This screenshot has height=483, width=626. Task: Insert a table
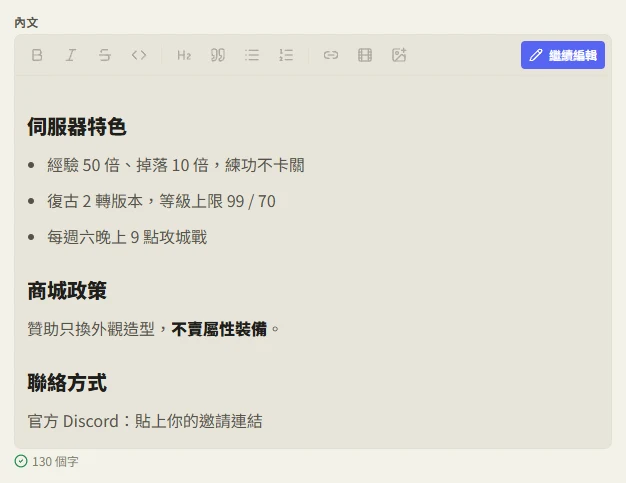tap(365, 55)
